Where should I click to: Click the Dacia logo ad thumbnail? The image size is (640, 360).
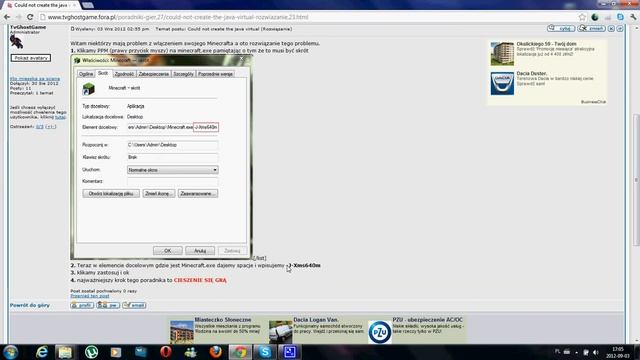point(502,83)
